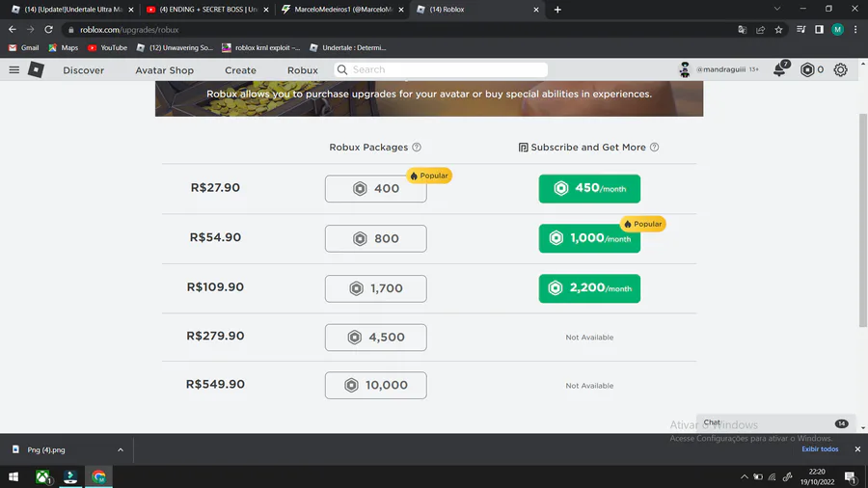Screen dimensions: 868x488
Task: Click the Exibir todos downloads link
Action: coord(820,448)
